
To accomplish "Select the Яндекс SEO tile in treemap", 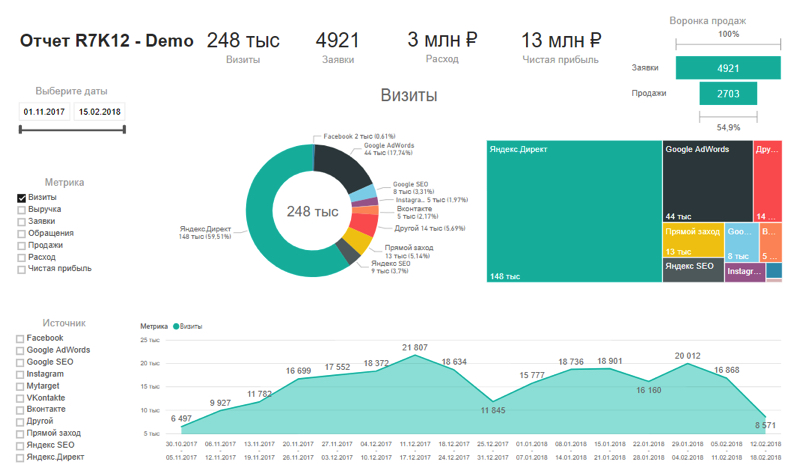I will coord(692,270).
